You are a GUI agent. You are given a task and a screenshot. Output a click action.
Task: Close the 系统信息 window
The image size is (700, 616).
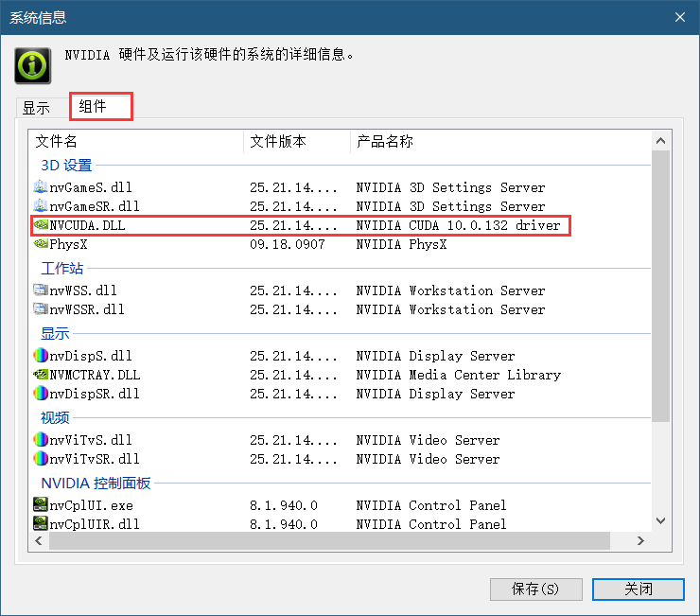[x=679, y=17]
